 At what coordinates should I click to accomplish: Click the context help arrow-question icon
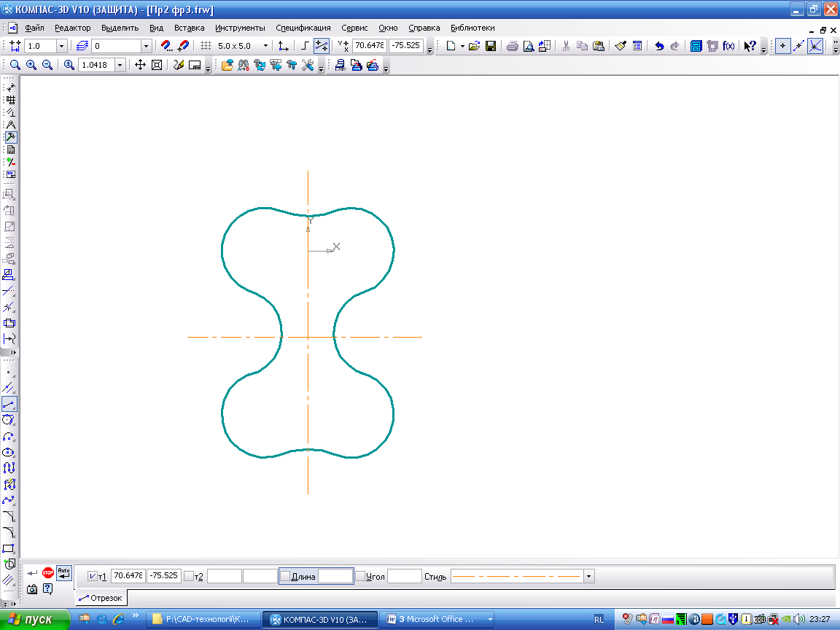pos(750,46)
